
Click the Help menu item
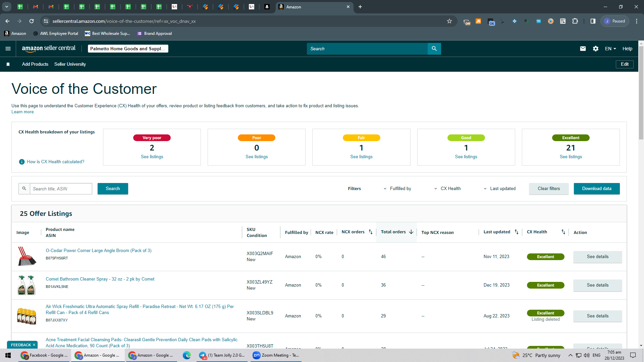tap(627, 49)
